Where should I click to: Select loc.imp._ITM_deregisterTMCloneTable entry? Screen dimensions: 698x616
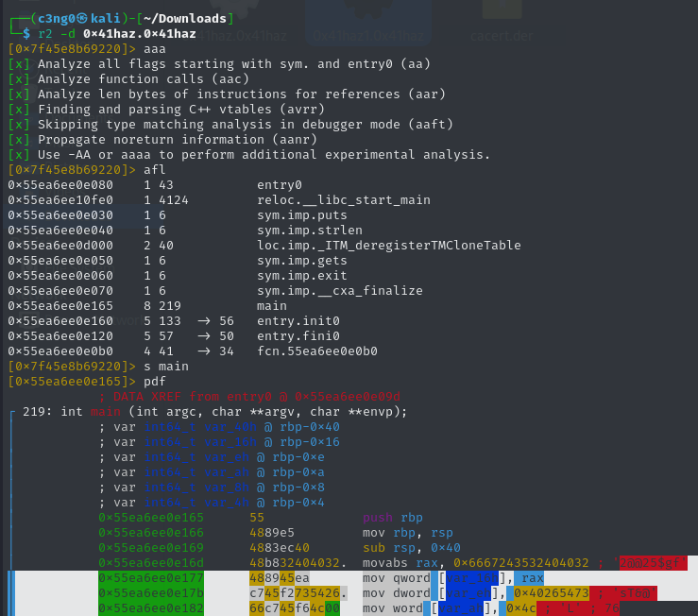(388, 245)
